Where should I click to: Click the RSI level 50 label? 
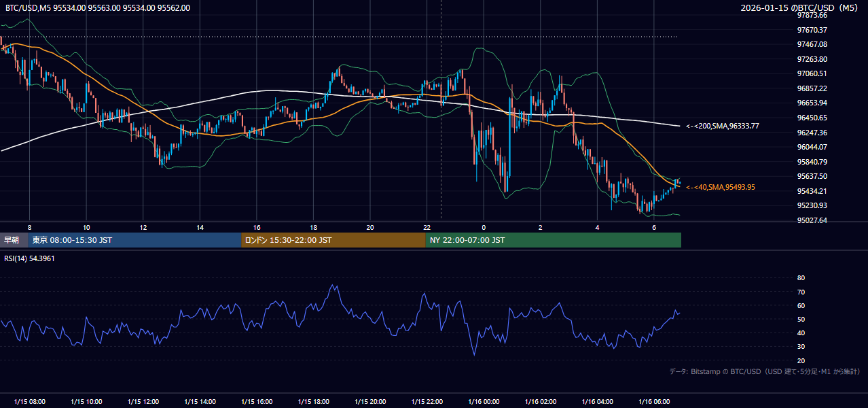[x=801, y=319]
